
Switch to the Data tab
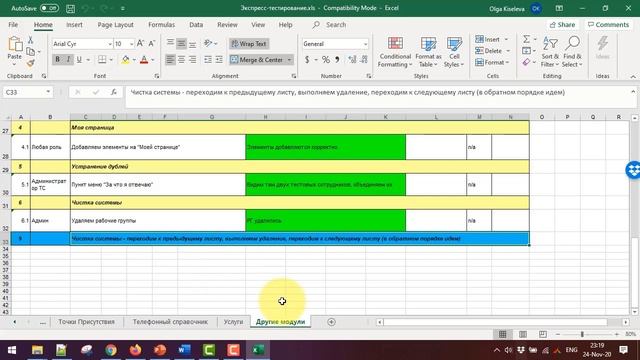tap(196, 25)
